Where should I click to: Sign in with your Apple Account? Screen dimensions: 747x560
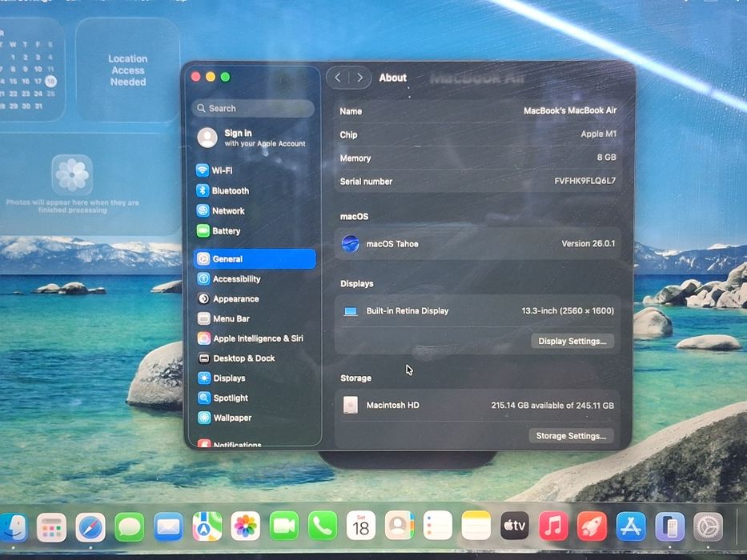pyautogui.click(x=252, y=138)
